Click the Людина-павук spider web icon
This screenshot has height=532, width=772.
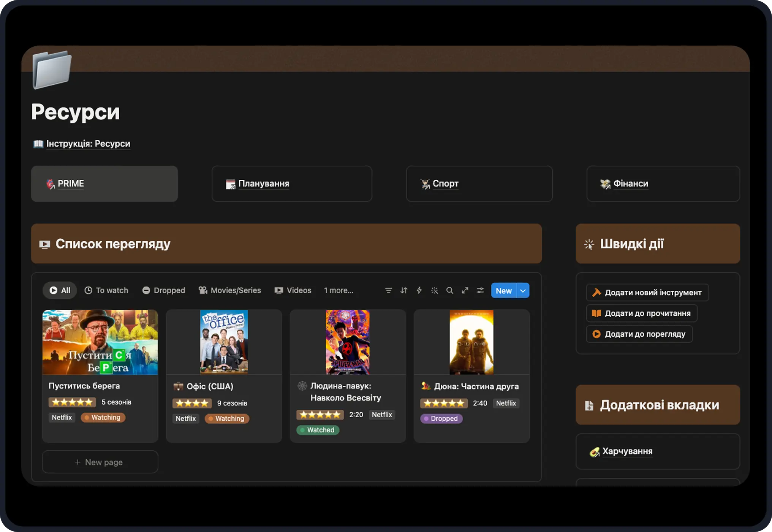tap(302, 386)
